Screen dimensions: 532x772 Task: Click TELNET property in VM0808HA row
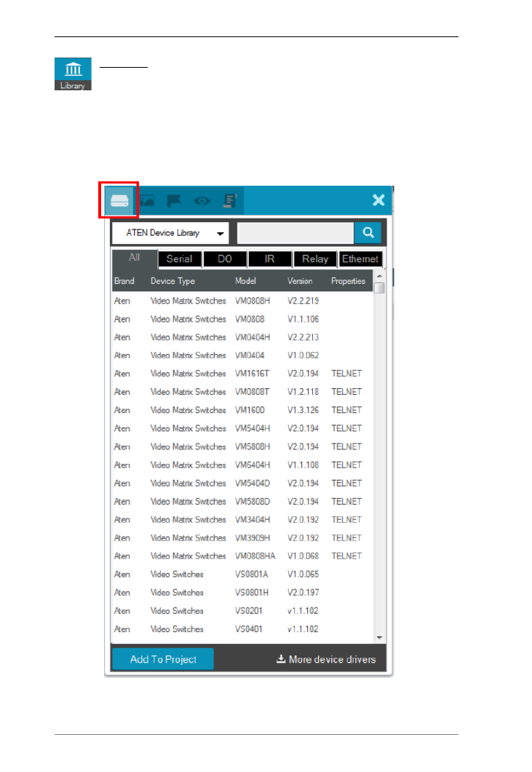(346, 556)
